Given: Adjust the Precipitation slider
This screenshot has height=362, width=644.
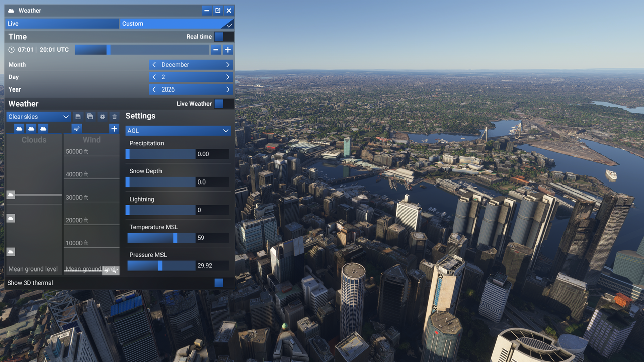Looking at the screenshot, I should pos(160,154).
